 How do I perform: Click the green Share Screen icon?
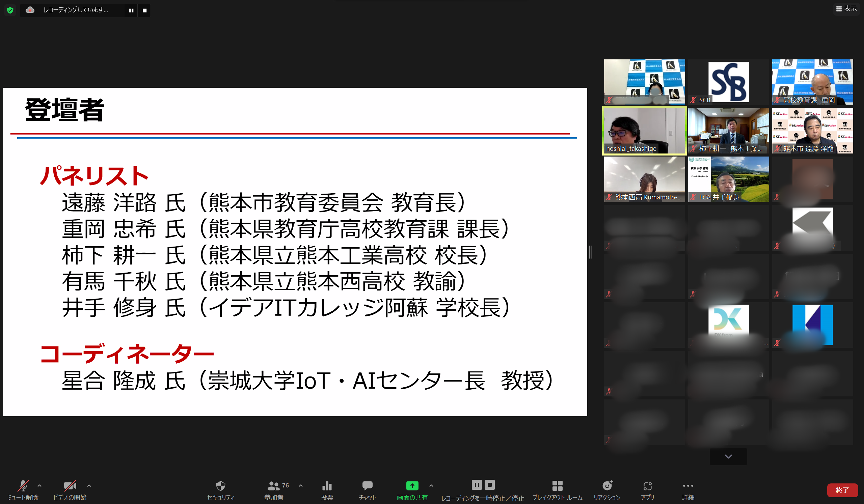tap(412, 486)
